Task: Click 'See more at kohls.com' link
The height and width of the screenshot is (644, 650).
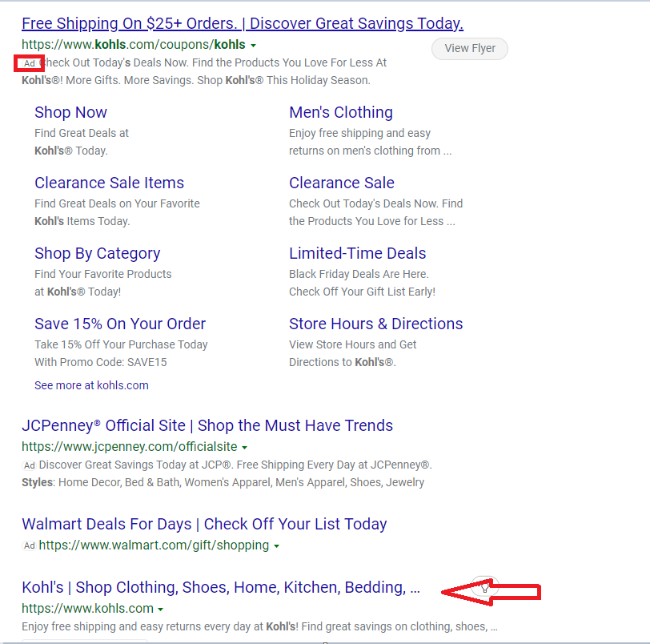Action: 91,385
